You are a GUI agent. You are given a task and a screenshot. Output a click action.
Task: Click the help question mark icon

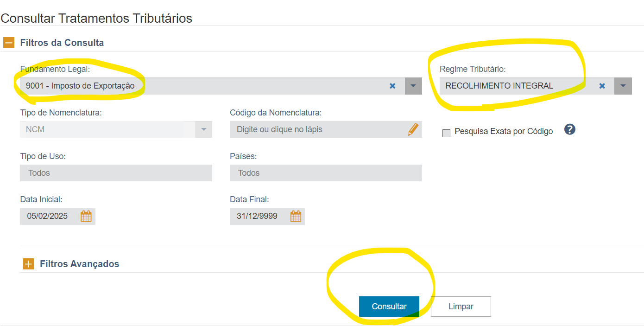point(569,129)
